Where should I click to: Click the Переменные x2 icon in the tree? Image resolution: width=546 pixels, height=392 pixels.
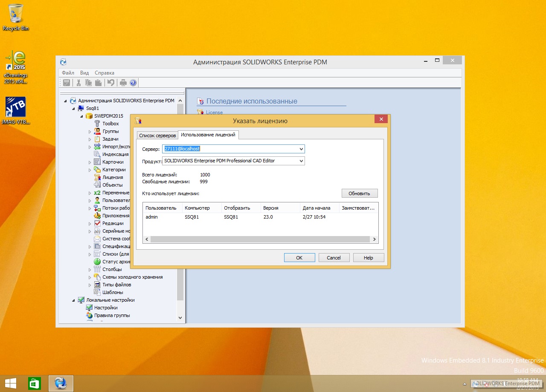97,193
